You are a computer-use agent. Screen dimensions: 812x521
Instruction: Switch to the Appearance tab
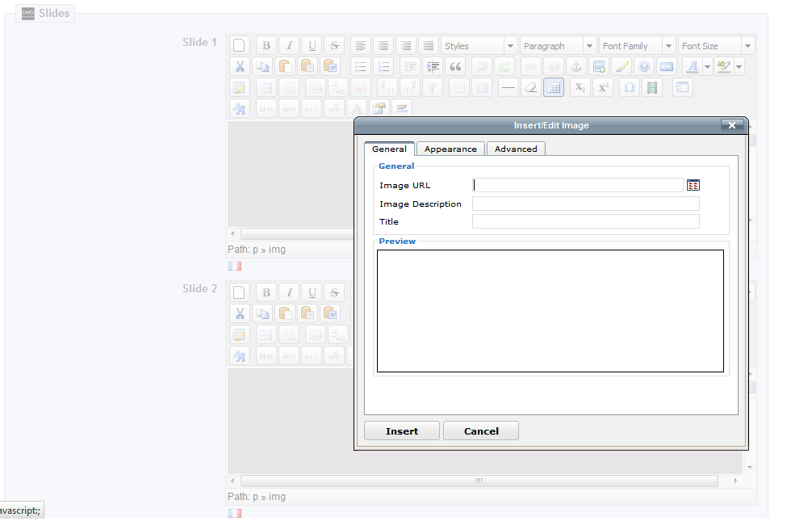(x=450, y=149)
